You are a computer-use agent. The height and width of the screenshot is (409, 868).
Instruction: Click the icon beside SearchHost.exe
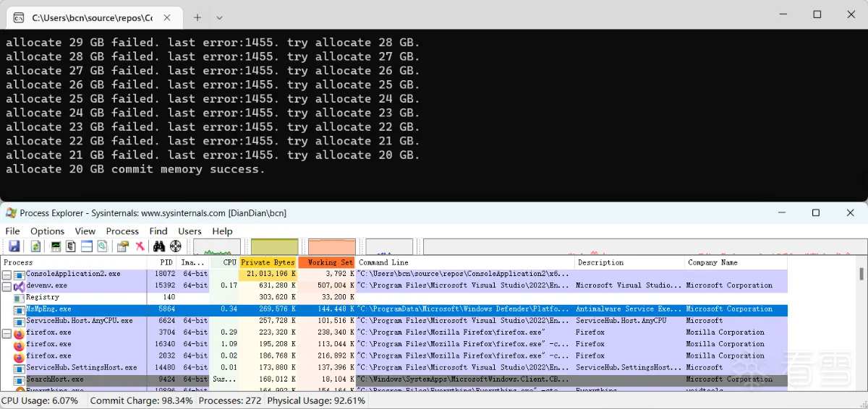pos(20,380)
